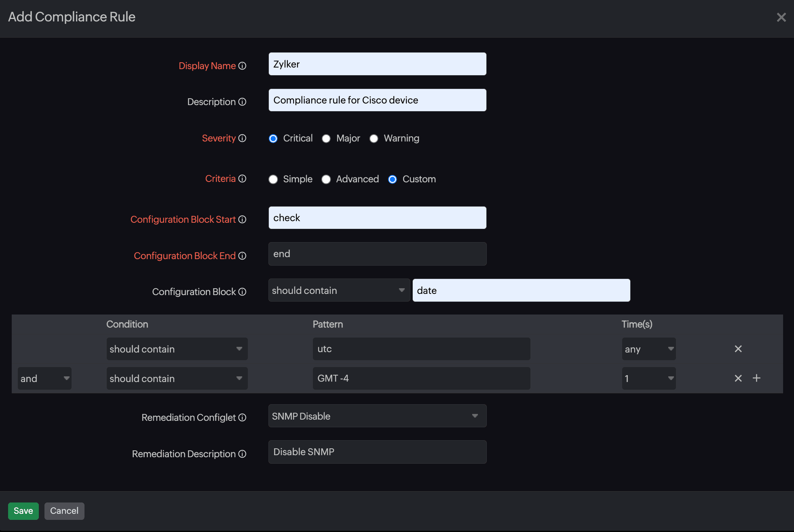Click the info icon next to Display Name
Image resolution: width=794 pixels, height=532 pixels.
(x=242, y=65)
